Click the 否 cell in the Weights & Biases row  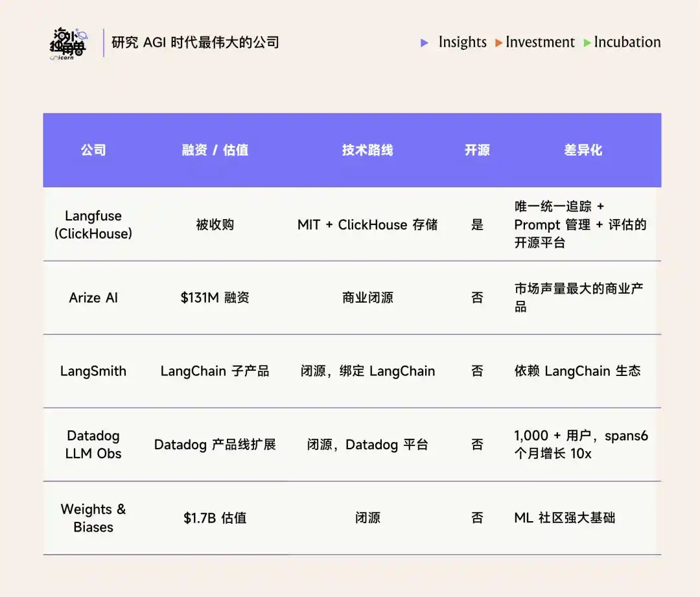point(477,518)
